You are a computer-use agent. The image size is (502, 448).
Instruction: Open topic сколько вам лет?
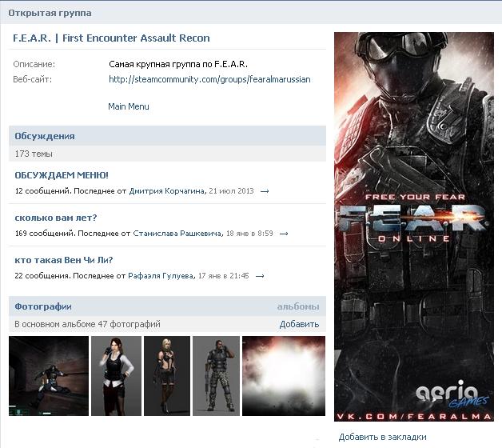click(56, 218)
